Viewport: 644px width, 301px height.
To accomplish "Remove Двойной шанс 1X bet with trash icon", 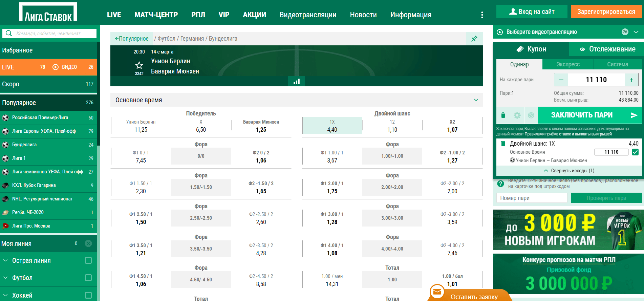I will point(503,144).
